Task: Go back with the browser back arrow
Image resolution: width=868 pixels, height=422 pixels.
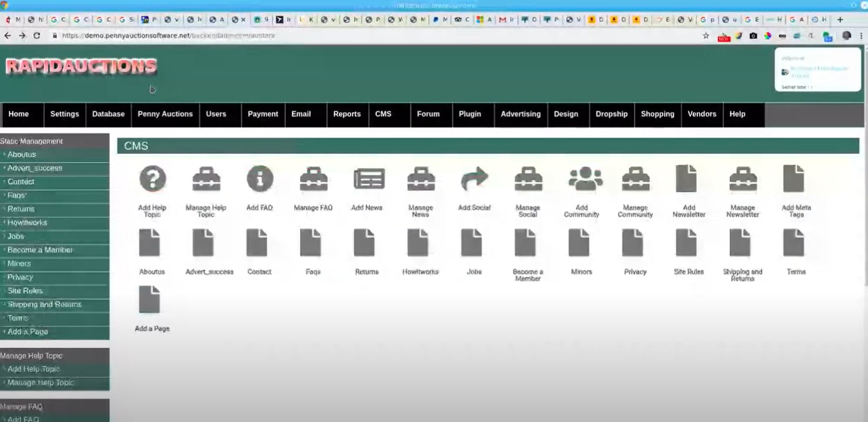Action: point(7,35)
